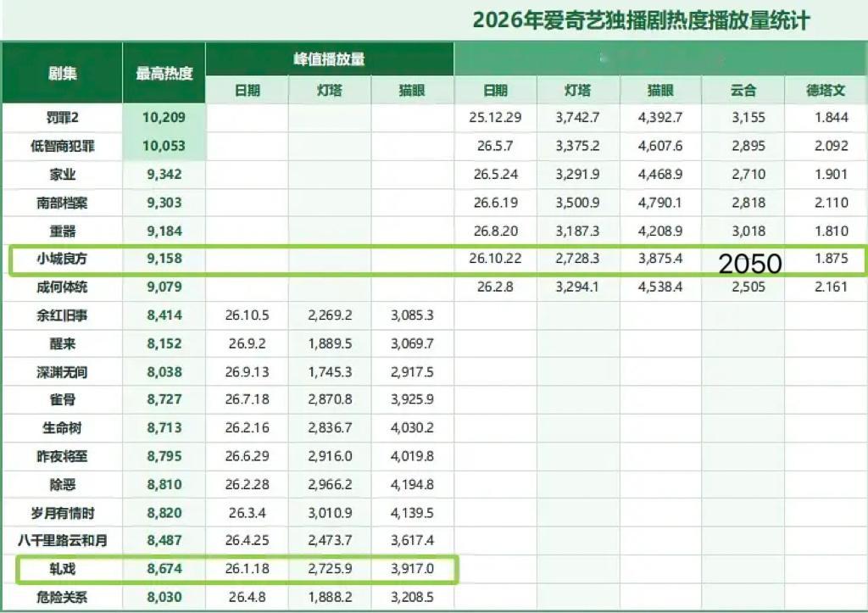
Task: Click the date cell 26.5.24
Action: pyautogui.click(x=495, y=175)
